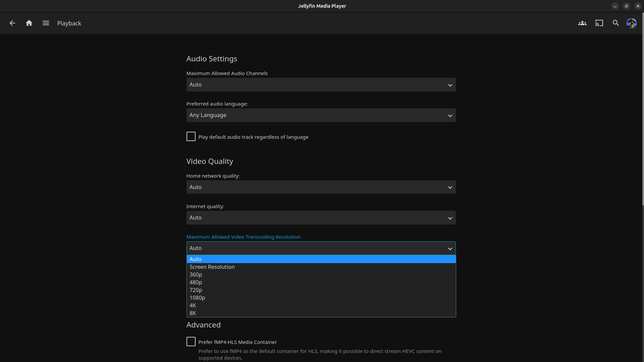Open the user profile avatar

[x=631, y=23]
